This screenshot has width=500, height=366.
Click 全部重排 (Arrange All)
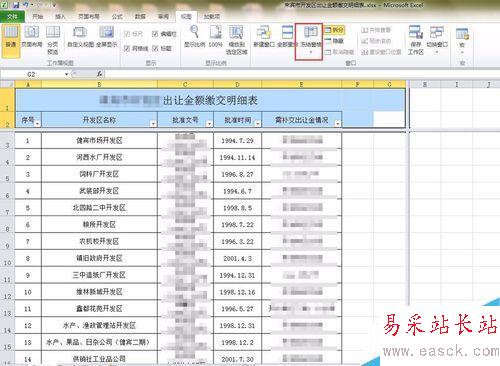[287, 37]
